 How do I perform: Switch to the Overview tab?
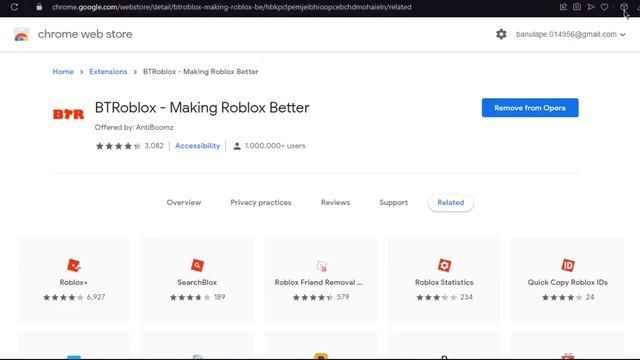(184, 202)
